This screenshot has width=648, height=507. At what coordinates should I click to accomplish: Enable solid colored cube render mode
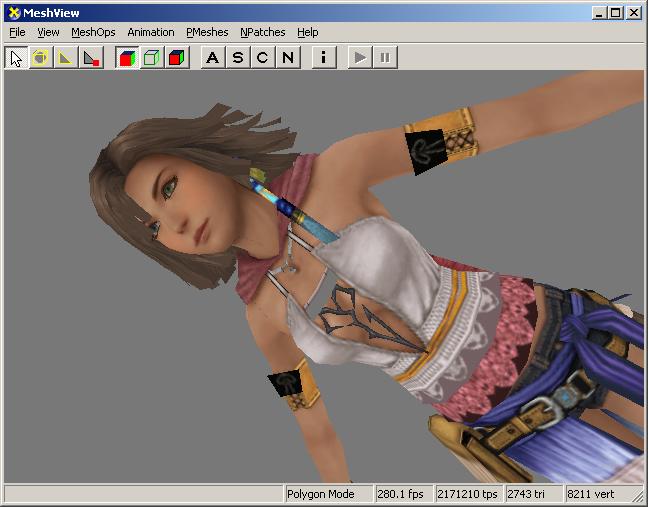coord(127,57)
